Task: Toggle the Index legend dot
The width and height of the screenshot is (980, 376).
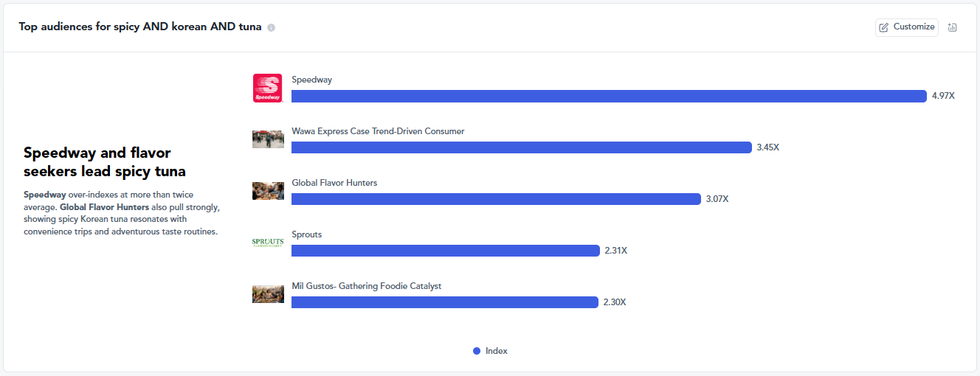Action: tap(477, 351)
